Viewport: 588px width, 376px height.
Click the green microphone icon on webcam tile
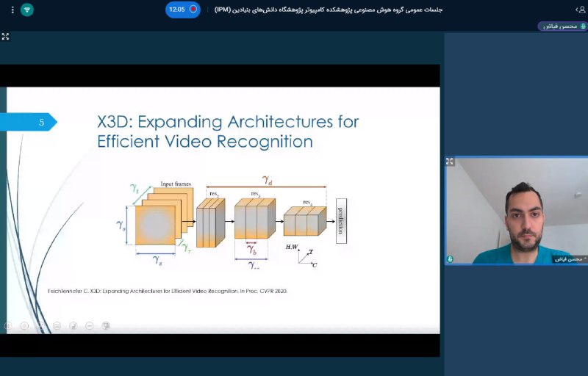click(x=450, y=258)
